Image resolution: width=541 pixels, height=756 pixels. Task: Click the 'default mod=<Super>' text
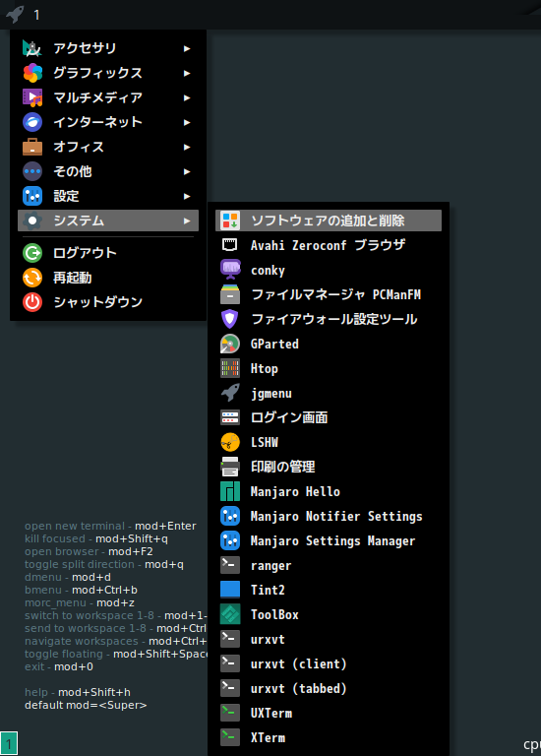[86, 705]
